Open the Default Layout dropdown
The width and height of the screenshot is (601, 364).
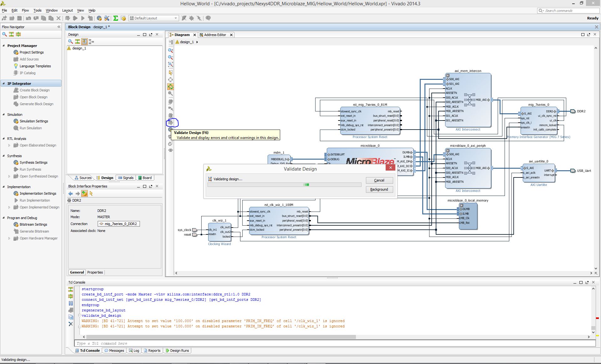point(154,18)
